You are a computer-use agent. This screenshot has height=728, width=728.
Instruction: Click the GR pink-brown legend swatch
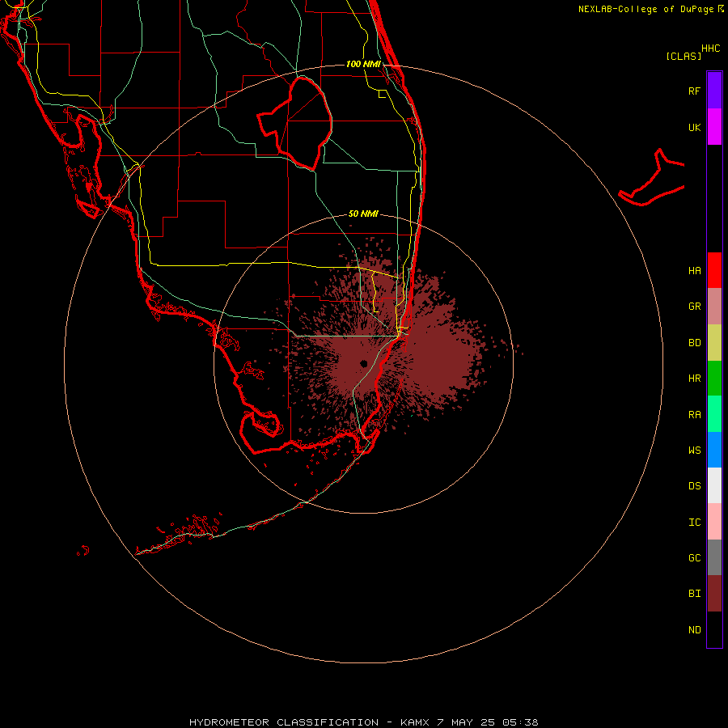714,307
